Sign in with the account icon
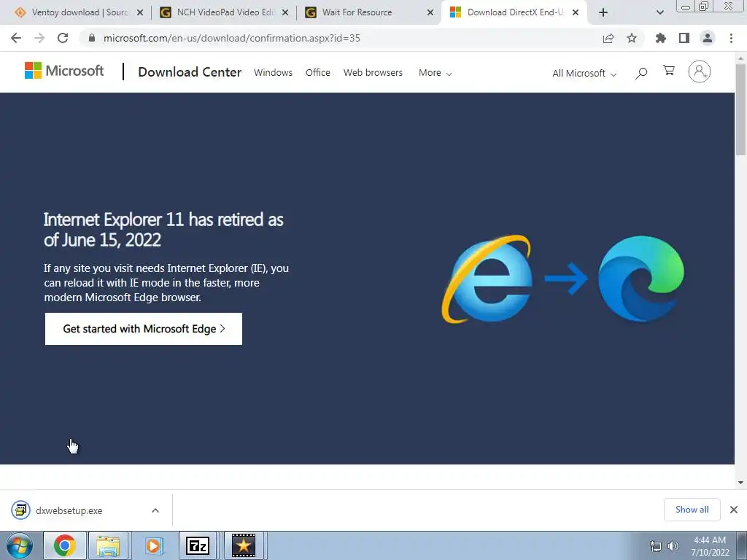This screenshot has height=560, width=747. 700,71
